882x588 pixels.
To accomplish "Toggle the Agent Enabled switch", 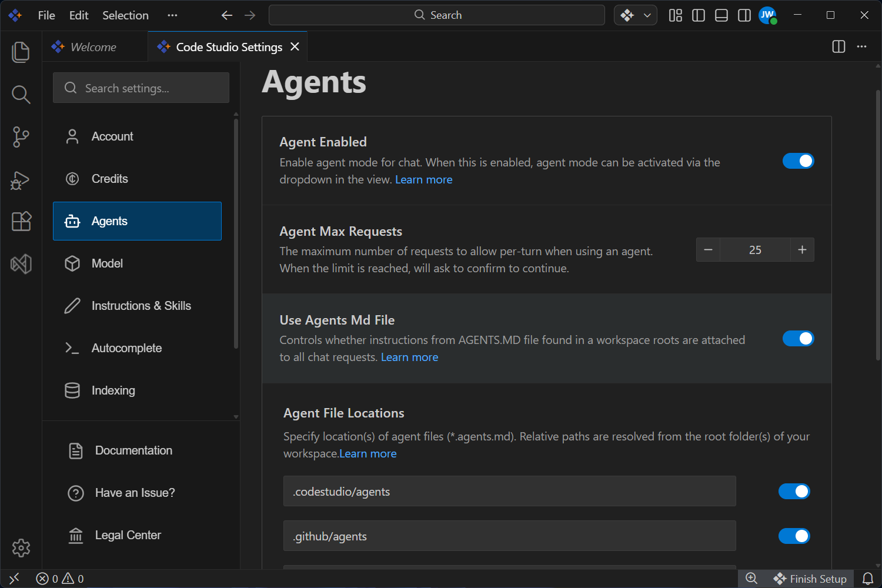I will (x=798, y=161).
